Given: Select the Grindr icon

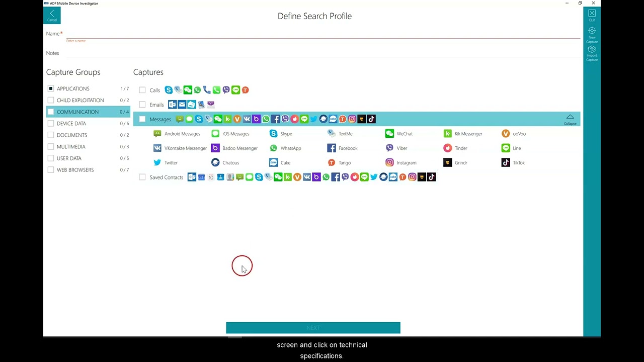Looking at the screenshot, I should click(x=447, y=163).
